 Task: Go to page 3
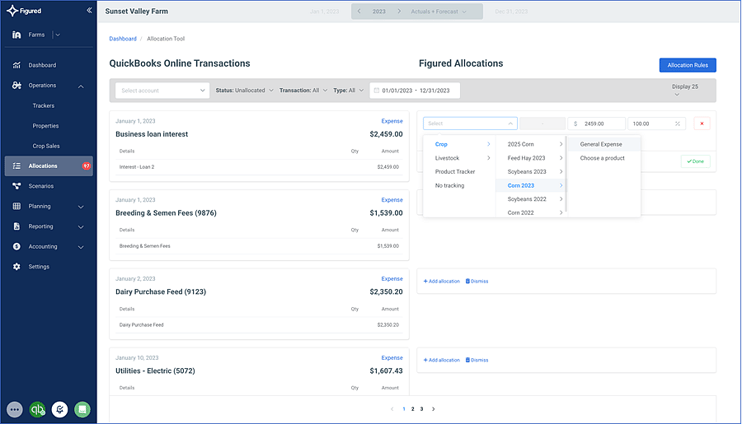(x=422, y=409)
